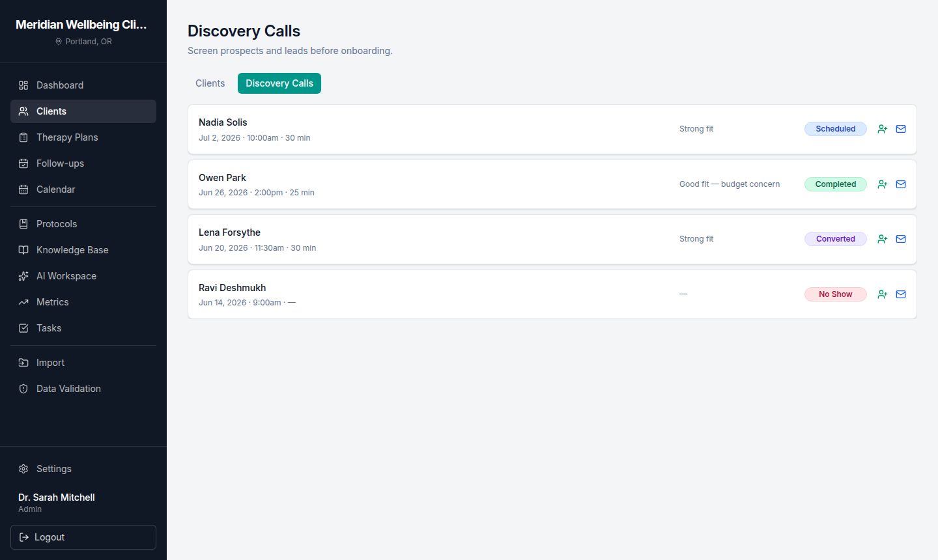
Task: Convert Nadia Solis to client with add-user icon
Action: coord(883,129)
